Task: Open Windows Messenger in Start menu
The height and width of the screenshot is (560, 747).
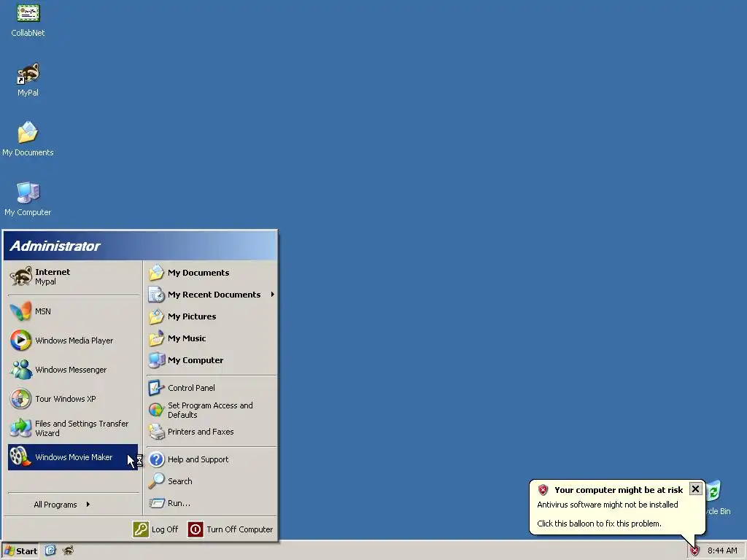Action: click(73, 370)
